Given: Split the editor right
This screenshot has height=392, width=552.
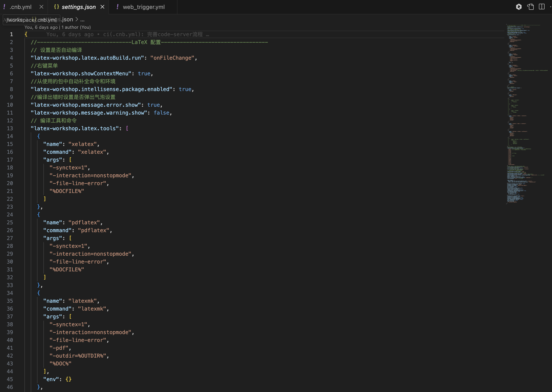Looking at the screenshot, I should pyautogui.click(x=542, y=7).
